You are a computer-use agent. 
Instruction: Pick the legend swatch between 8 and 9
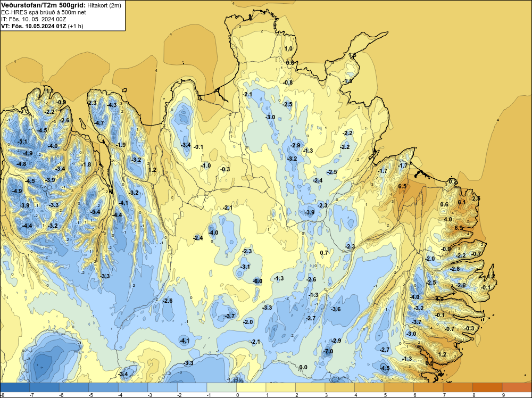click(487, 387)
